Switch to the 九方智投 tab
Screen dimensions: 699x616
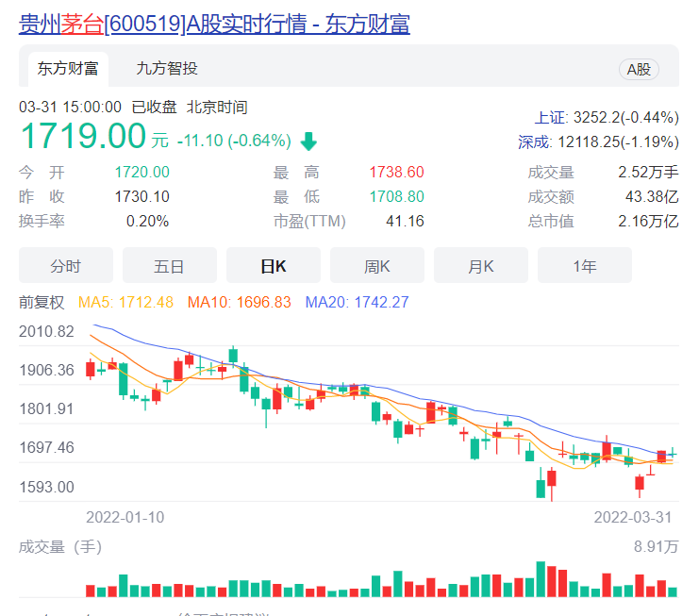(x=167, y=69)
